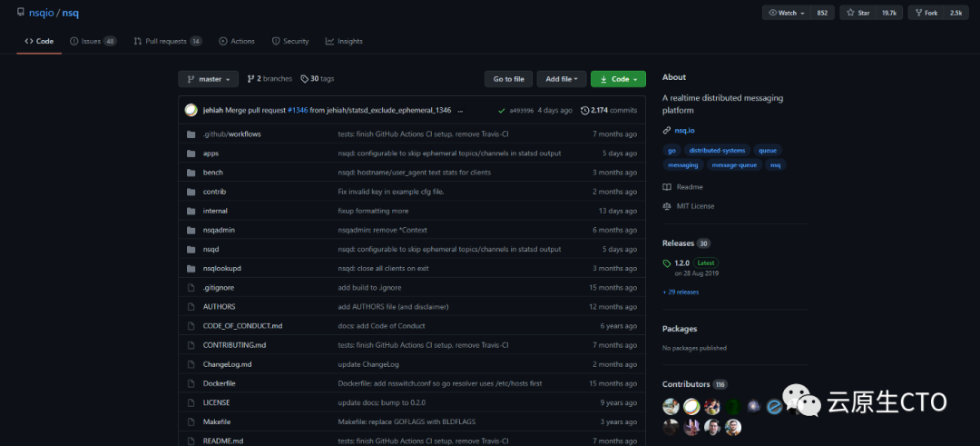980x446 pixels.
Task: Open the master branch dropdown
Action: [208, 79]
